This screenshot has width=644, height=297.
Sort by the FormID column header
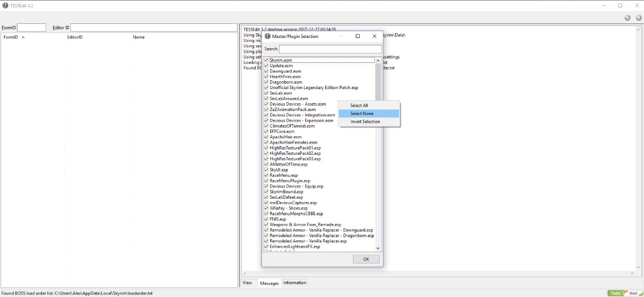pyautogui.click(x=33, y=37)
